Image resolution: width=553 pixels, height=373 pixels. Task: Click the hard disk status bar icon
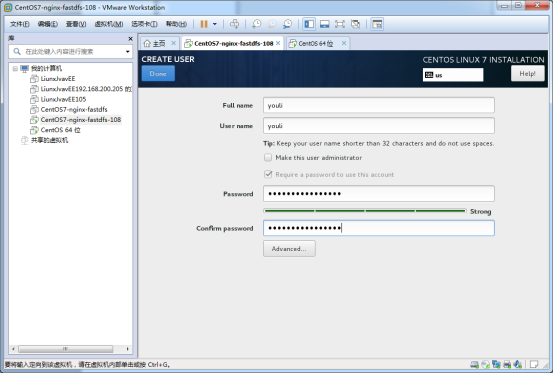tap(475, 365)
